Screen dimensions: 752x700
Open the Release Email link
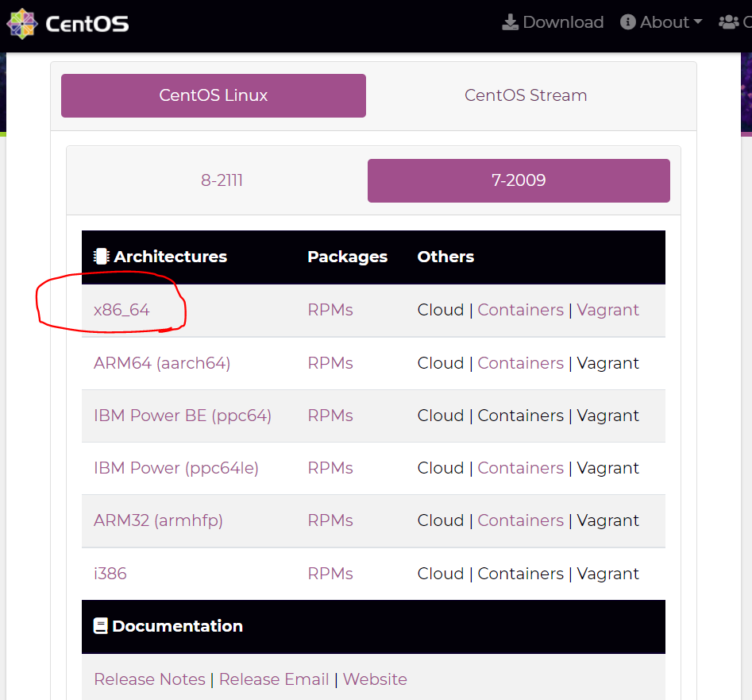tap(274, 679)
